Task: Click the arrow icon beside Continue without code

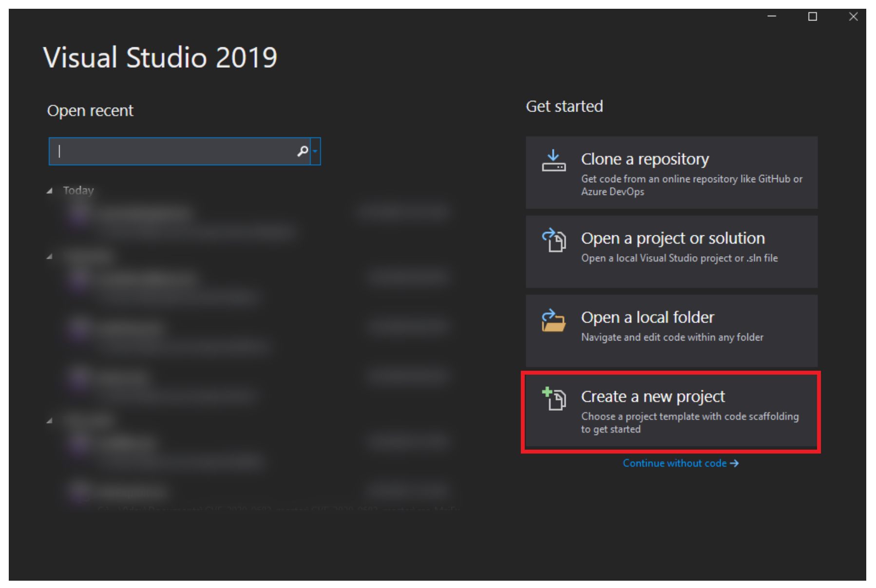Action: (x=734, y=463)
